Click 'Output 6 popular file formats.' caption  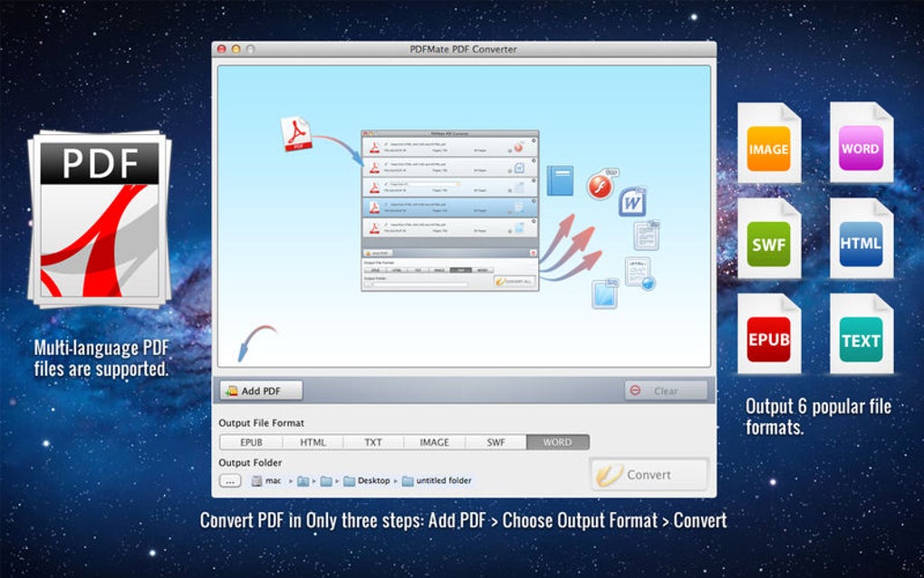pyautogui.click(x=818, y=417)
